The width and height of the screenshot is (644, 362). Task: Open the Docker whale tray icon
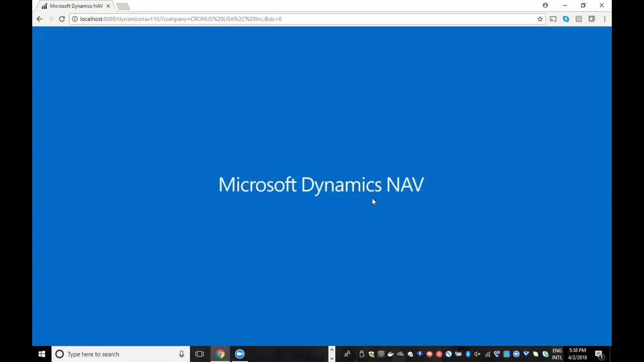click(390, 354)
